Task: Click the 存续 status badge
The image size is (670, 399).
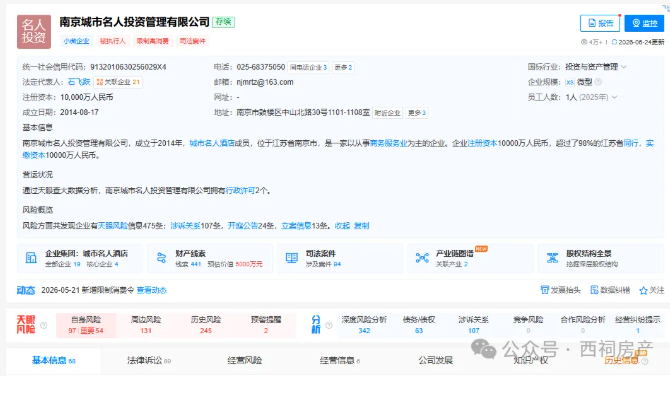Action: tap(223, 22)
